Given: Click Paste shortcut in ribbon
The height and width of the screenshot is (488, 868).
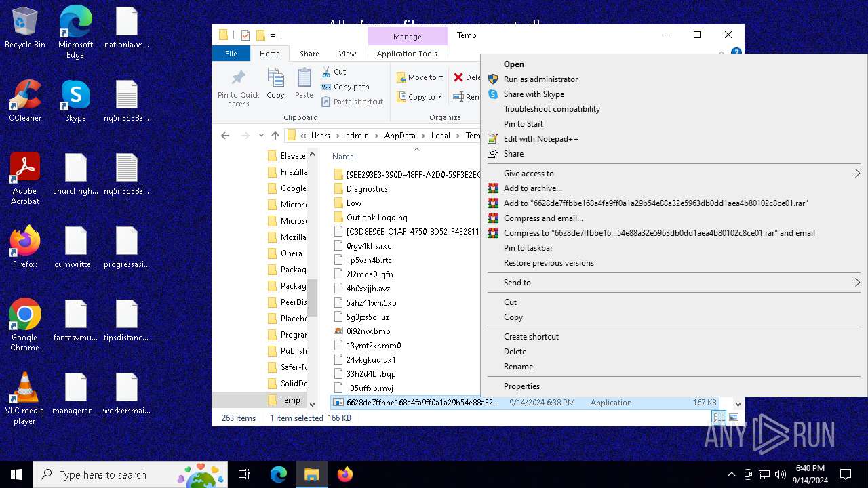Looking at the screenshot, I should 352,102.
